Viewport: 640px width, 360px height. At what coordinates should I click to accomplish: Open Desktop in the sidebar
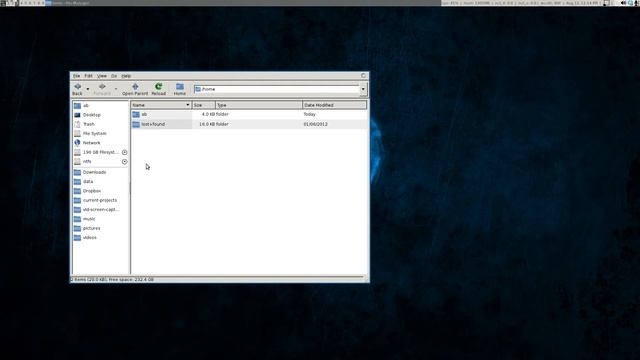100,115
